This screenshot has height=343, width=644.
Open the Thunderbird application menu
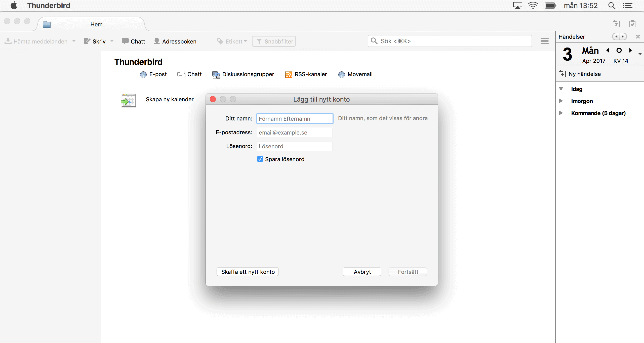coord(49,5)
